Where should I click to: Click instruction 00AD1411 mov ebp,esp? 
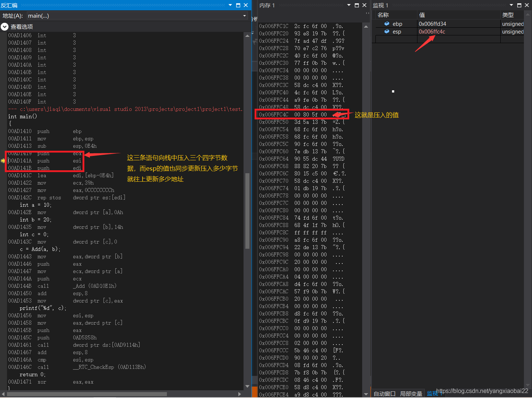pyautogui.click(x=51, y=139)
